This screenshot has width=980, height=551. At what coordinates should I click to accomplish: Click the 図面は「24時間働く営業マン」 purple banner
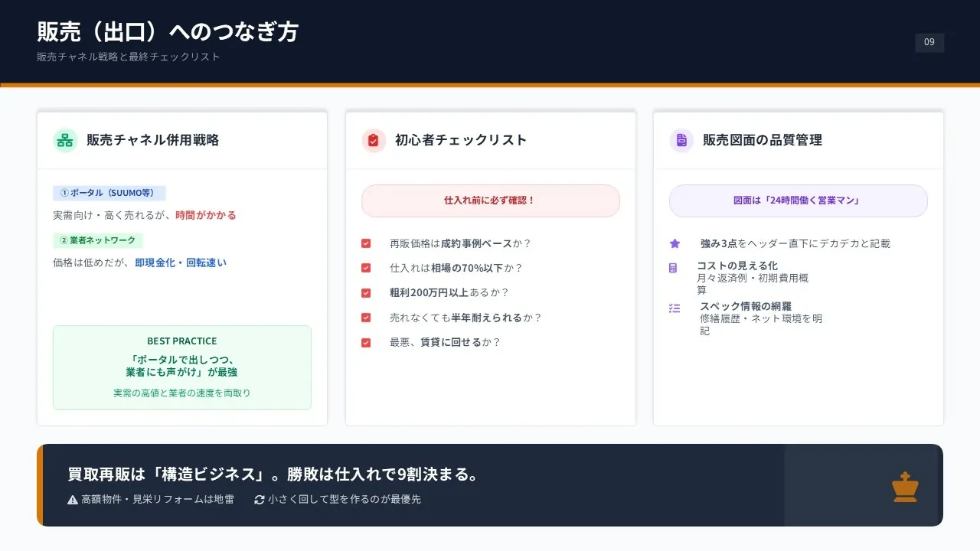[798, 201]
